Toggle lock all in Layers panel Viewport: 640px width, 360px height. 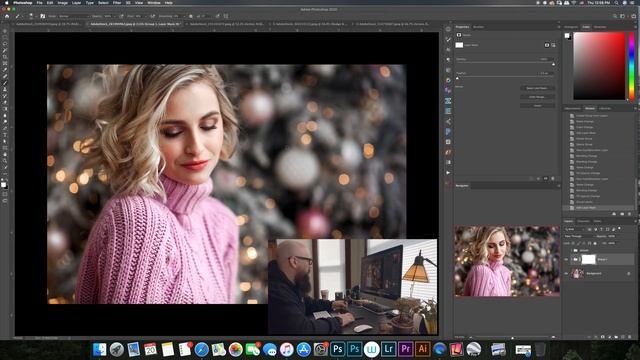pos(595,243)
